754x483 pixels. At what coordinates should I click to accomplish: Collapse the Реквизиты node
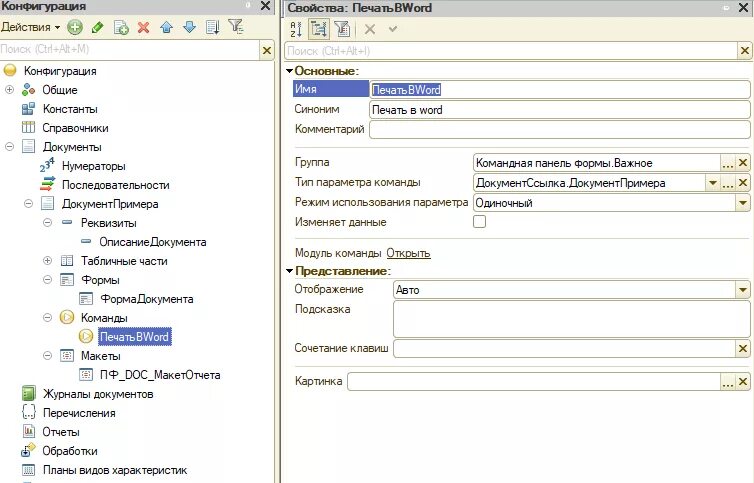pos(47,223)
